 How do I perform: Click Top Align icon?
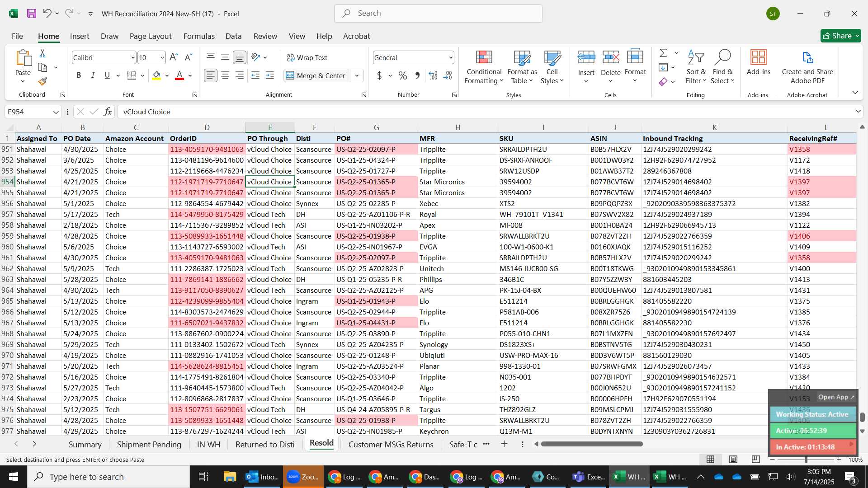coord(211,57)
